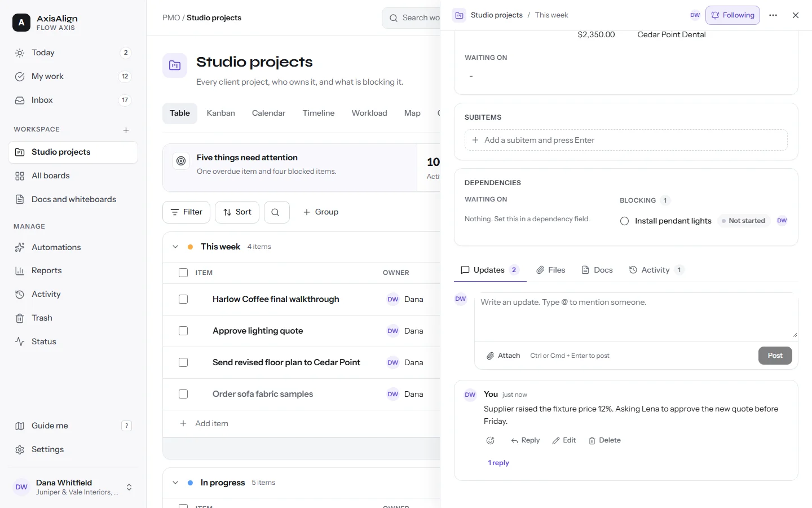Collapse the This week group

pos(175,247)
